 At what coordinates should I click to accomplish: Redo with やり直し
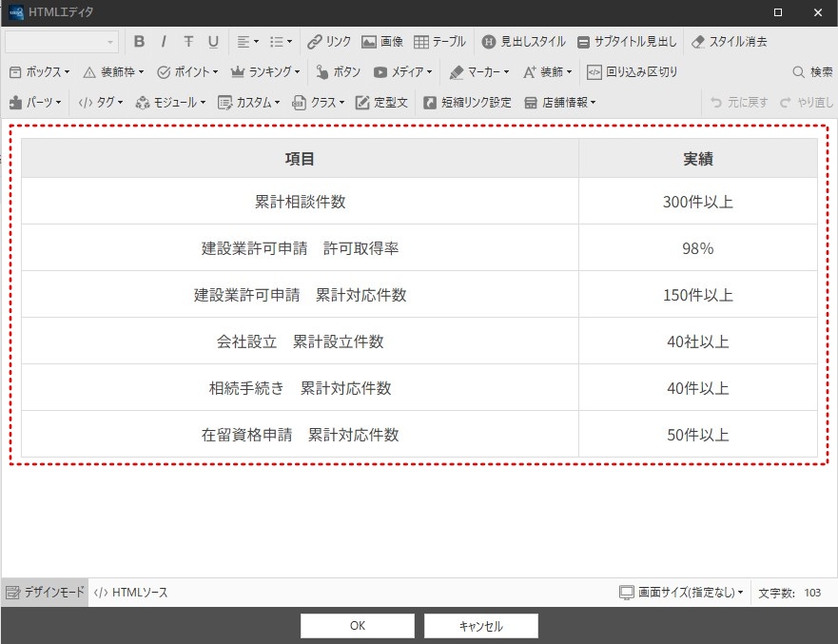point(807,102)
